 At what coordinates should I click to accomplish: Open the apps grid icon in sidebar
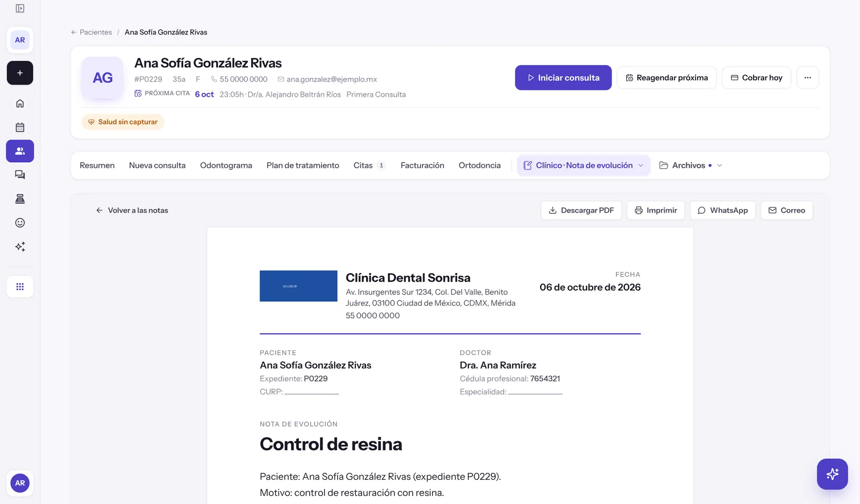coord(20,287)
